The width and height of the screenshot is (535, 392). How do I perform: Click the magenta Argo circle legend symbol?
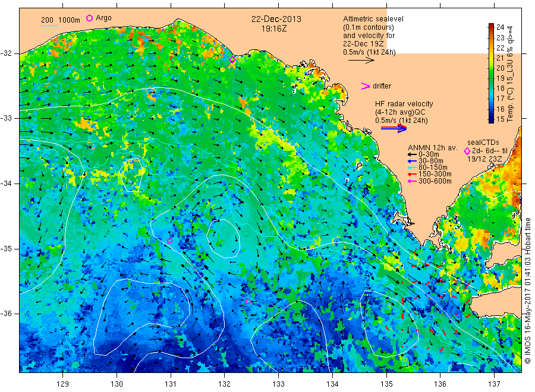click(x=89, y=18)
